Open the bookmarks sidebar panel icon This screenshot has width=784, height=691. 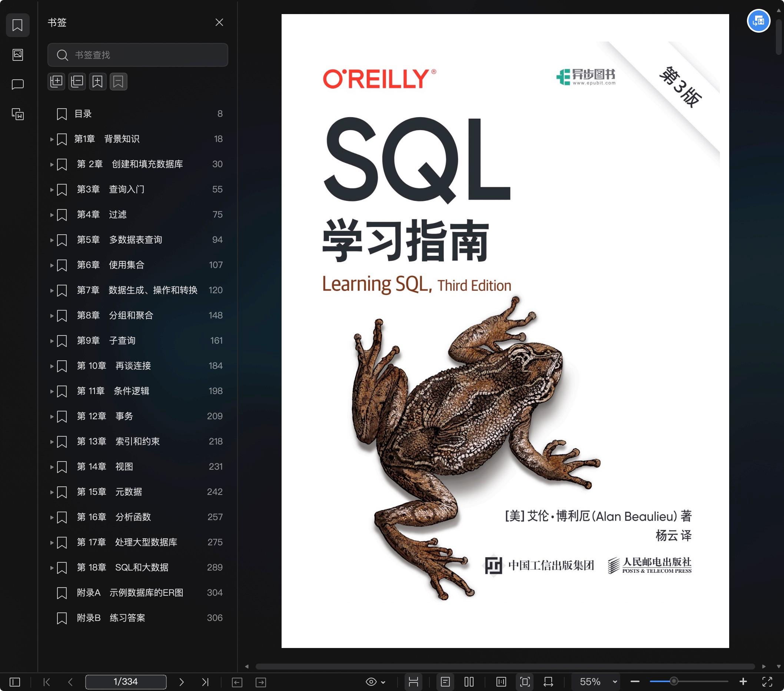pyautogui.click(x=18, y=25)
